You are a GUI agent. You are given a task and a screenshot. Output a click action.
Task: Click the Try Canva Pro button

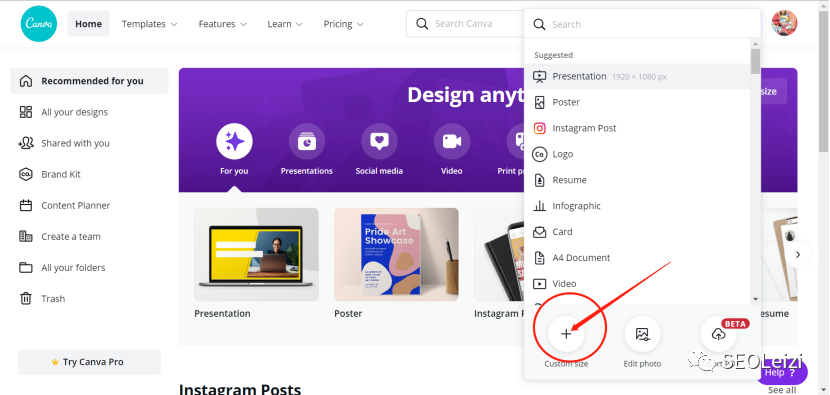click(89, 362)
